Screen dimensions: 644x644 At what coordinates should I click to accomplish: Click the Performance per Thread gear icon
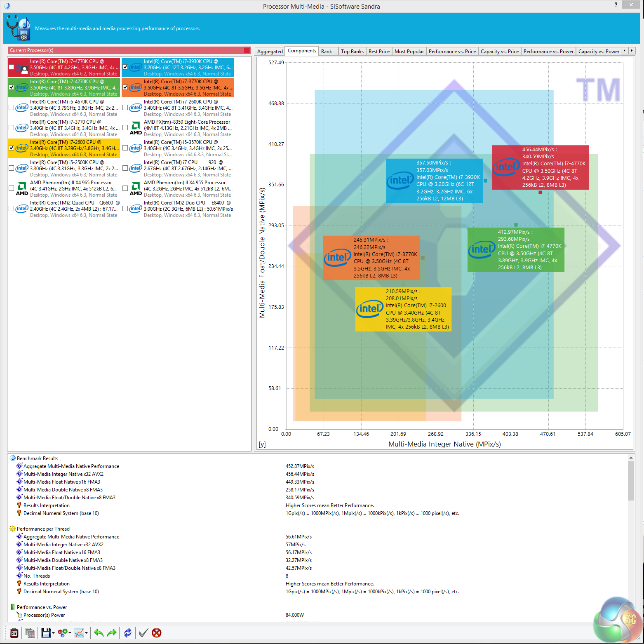pyautogui.click(x=12, y=529)
